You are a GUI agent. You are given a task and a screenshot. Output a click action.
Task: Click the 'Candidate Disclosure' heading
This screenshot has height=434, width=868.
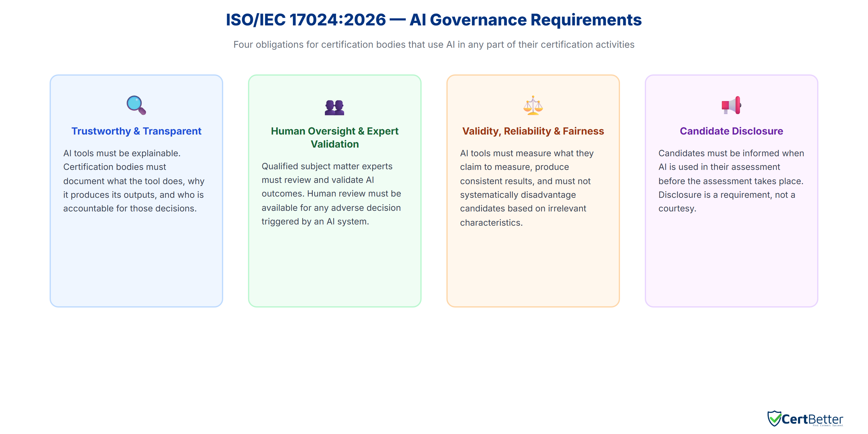click(x=731, y=131)
